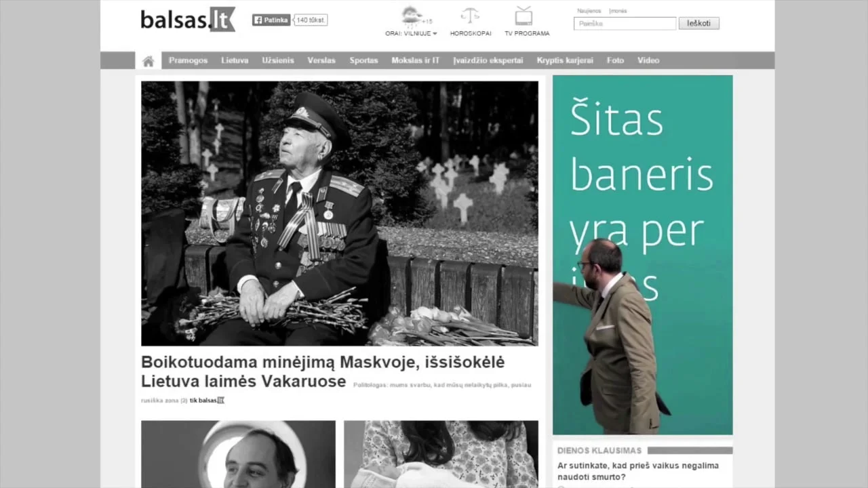Focus the Paieška search field

(x=625, y=24)
